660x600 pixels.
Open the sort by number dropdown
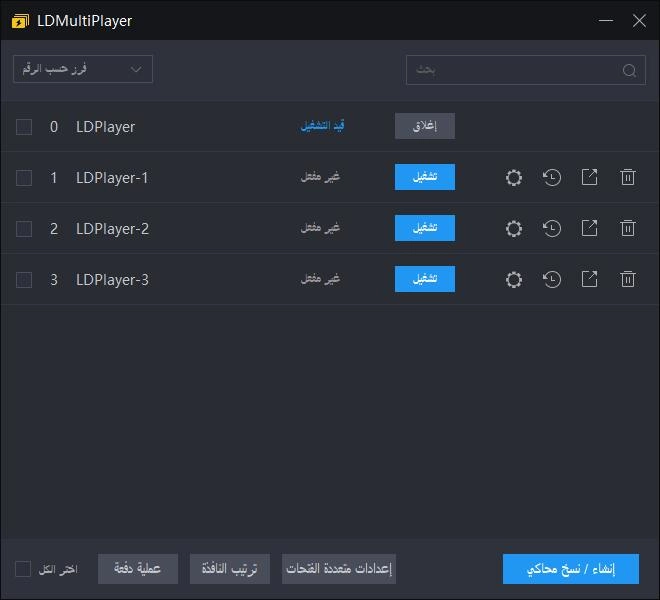83,69
